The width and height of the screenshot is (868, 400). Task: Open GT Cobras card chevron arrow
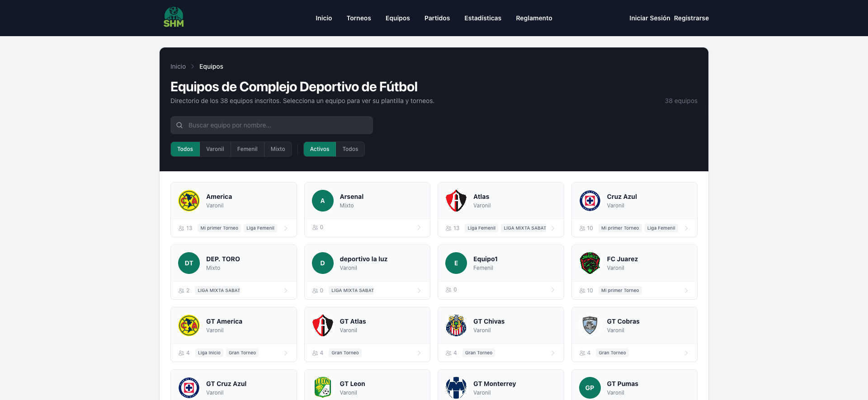tap(686, 353)
